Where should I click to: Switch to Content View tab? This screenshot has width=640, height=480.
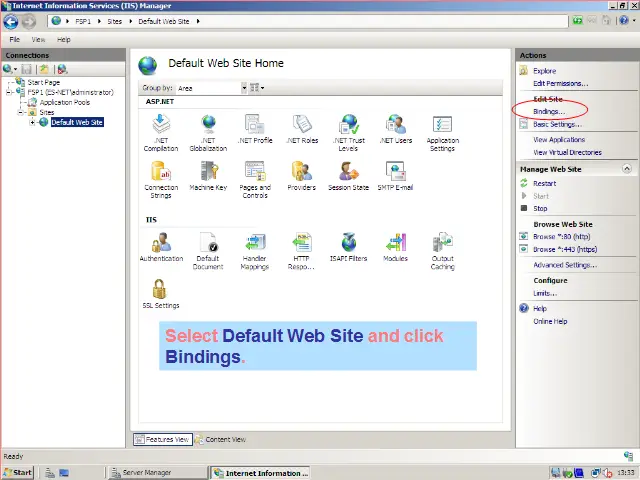pyautogui.click(x=221, y=440)
